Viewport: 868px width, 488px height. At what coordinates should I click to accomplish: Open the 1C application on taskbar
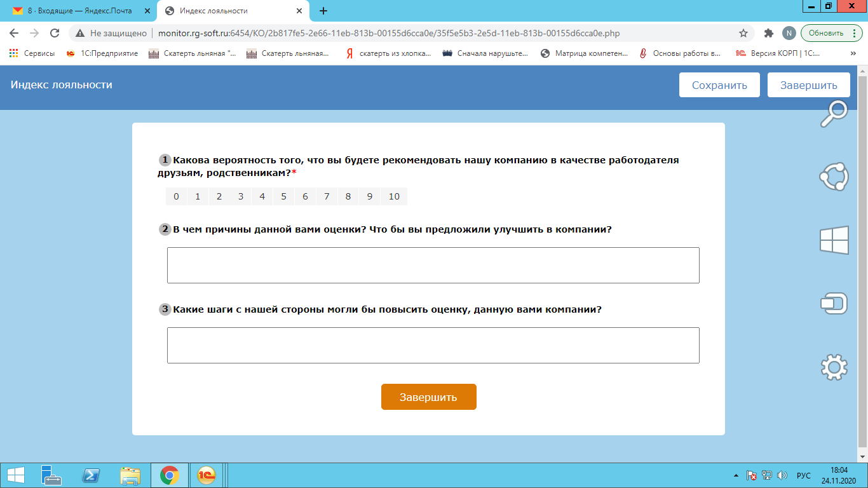[x=207, y=475]
